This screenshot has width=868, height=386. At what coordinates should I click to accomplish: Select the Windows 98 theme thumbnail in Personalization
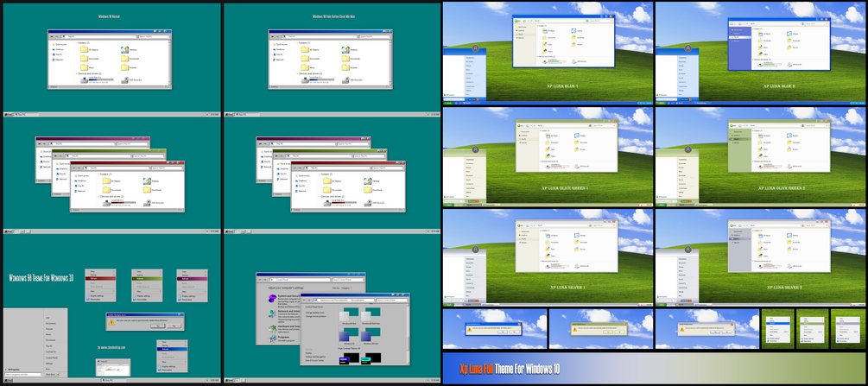pos(349,335)
